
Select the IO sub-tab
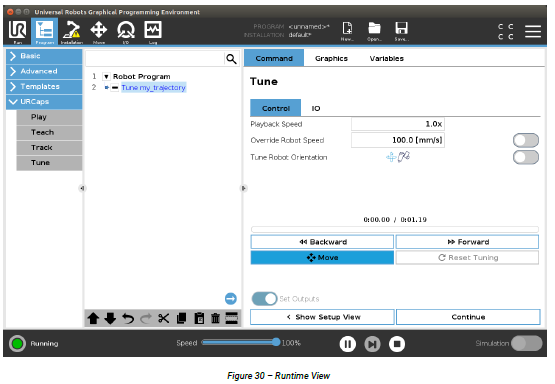(x=316, y=108)
